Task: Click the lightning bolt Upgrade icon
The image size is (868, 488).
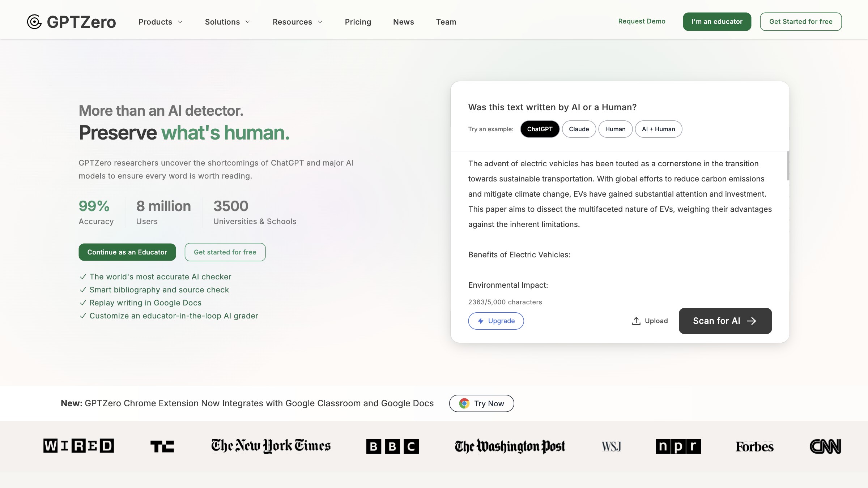Action: [x=481, y=321]
